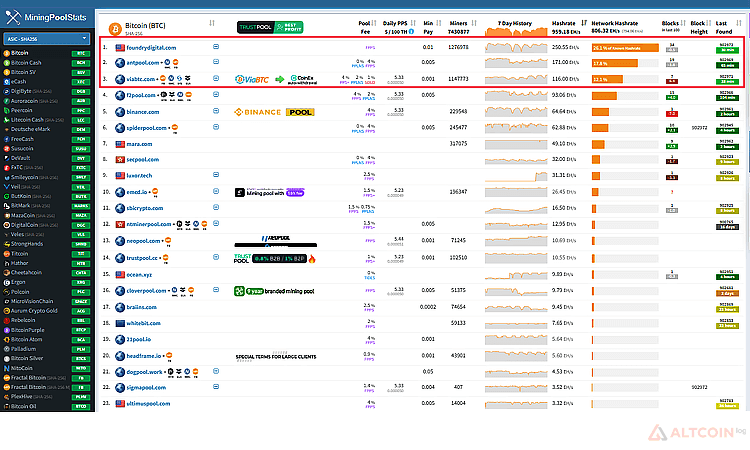Sort the table by Pool Fee arrows
The height and width of the screenshot is (450, 750).
click(374, 23)
